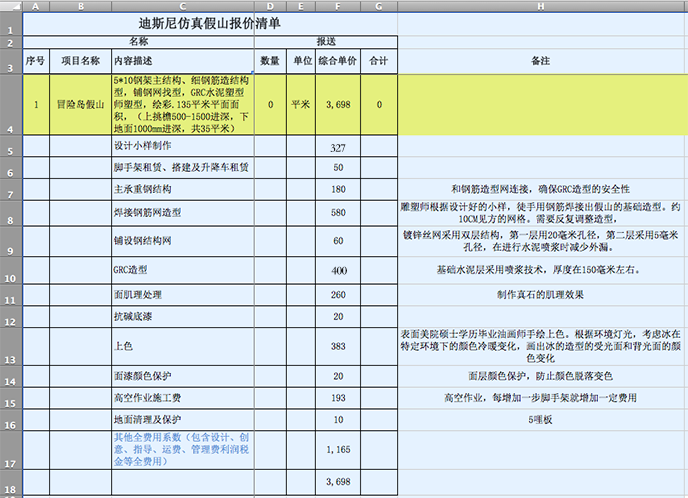Viewport: 688px width, 498px height.
Task: Select row 13 header
Action: (x=10, y=344)
